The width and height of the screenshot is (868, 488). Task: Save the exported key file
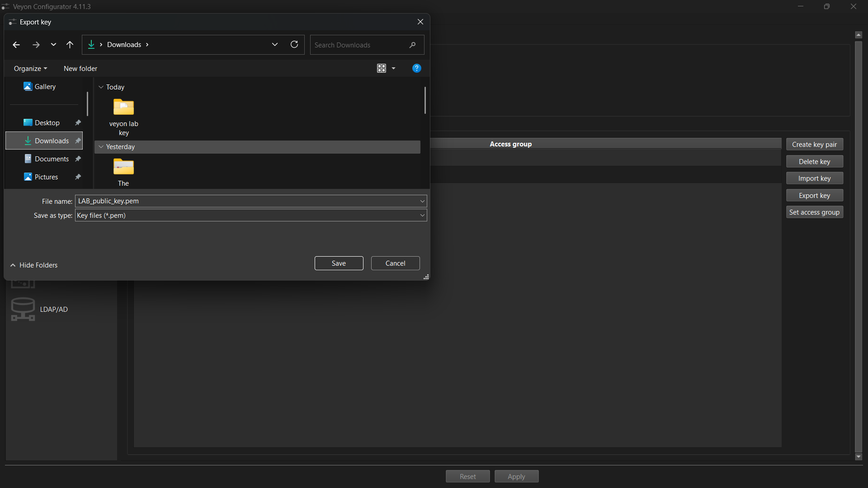(339, 263)
